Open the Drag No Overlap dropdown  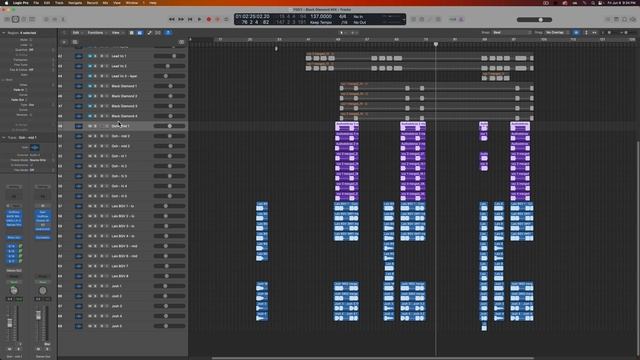[557, 33]
